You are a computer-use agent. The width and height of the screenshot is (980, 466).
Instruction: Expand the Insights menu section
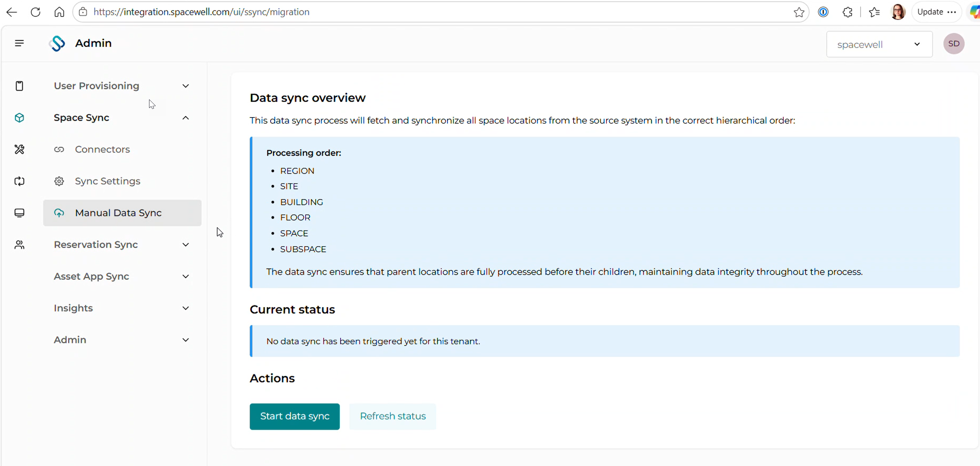pos(122,308)
